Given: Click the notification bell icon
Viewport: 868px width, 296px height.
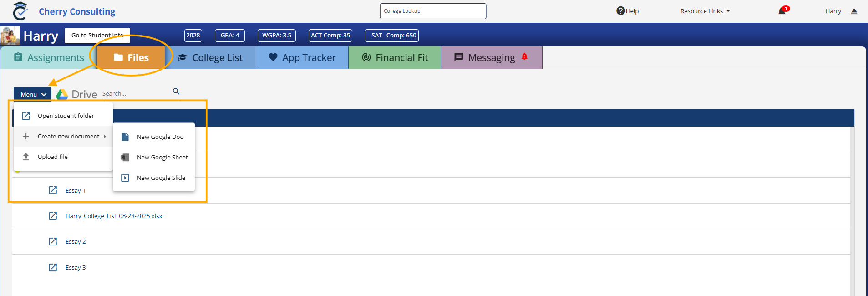Looking at the screenshot, I should pyautogui.click(x=782, y=11).
